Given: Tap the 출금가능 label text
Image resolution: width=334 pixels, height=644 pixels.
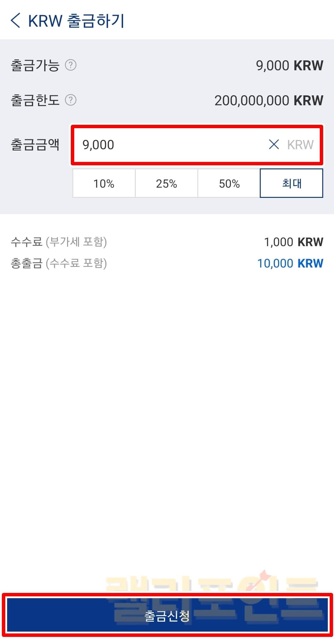Looking at the screenshot, I should (x=35, y=65).
